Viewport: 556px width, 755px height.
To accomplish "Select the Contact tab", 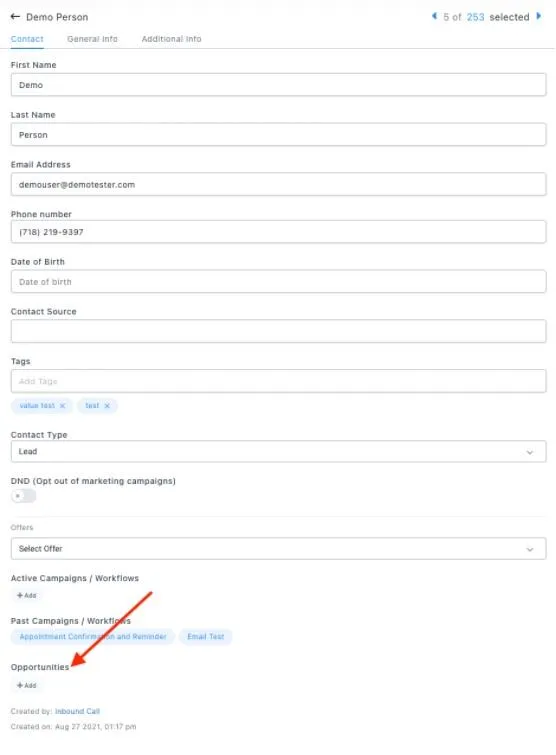I will 27,39.
